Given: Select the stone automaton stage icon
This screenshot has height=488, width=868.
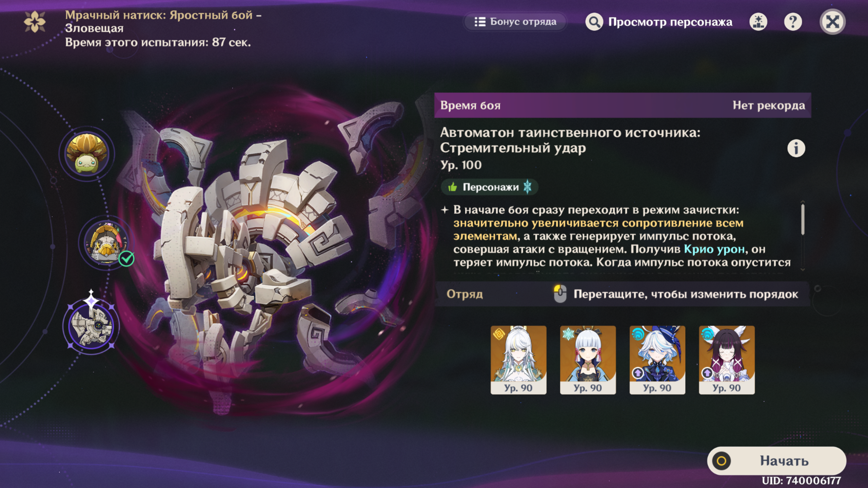Looking at the screenshot, I should click(91, 326).
